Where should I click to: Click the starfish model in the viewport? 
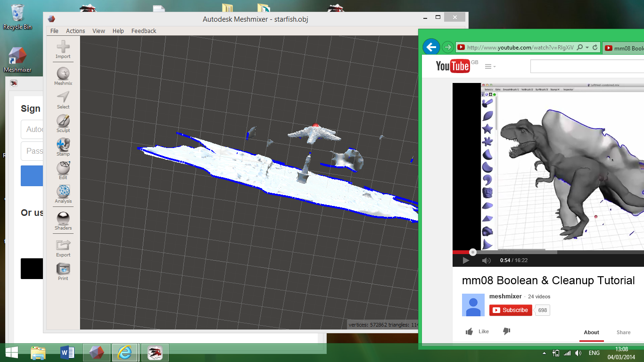[x=314, y=133]
